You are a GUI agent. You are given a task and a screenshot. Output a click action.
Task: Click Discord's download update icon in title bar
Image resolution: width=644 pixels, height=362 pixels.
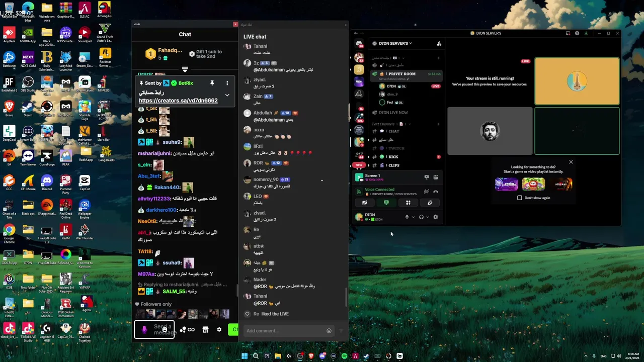(x=586, y=33)
